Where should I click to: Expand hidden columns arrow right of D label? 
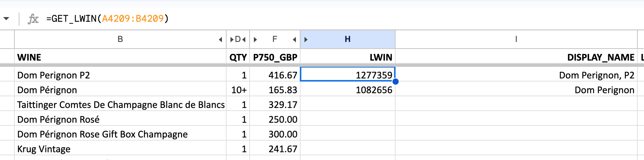244,40
